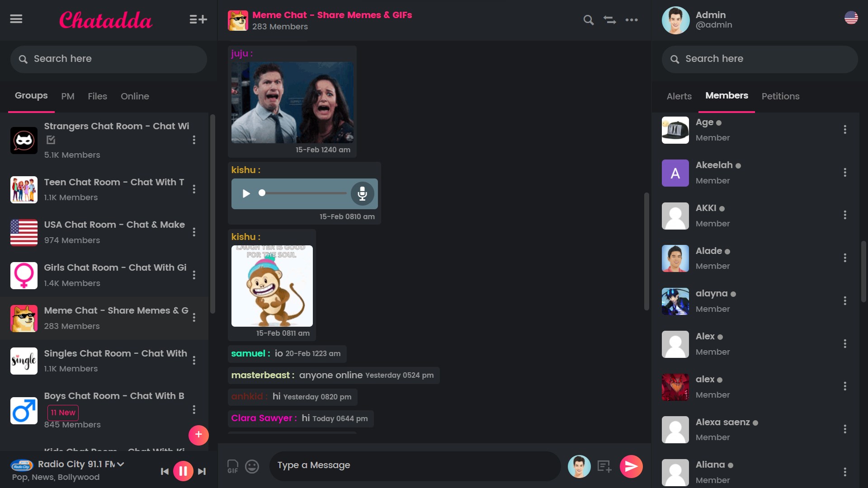Click send button to submit message

click(x=631, y=466)
